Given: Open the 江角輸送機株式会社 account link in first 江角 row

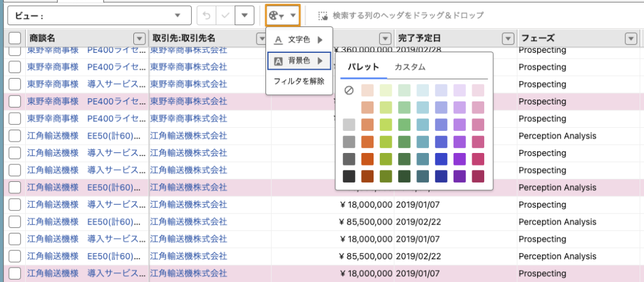Looking at the screenshot, I should click(188, 135).
